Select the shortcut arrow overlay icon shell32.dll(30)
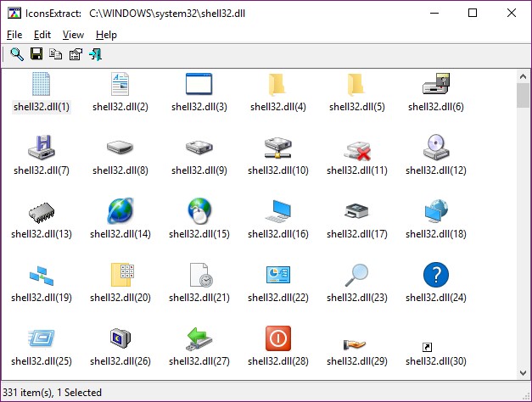Viewport: 532px width, 402px height. [427, 347]
